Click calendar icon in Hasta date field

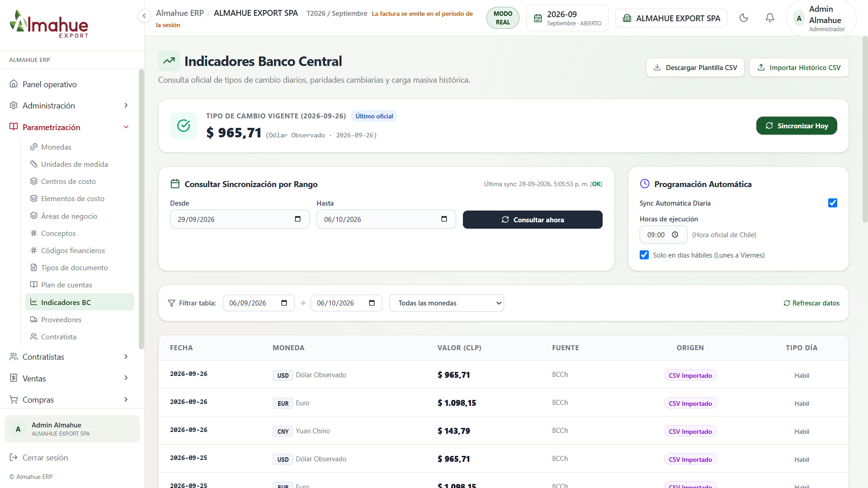point(444,219)
